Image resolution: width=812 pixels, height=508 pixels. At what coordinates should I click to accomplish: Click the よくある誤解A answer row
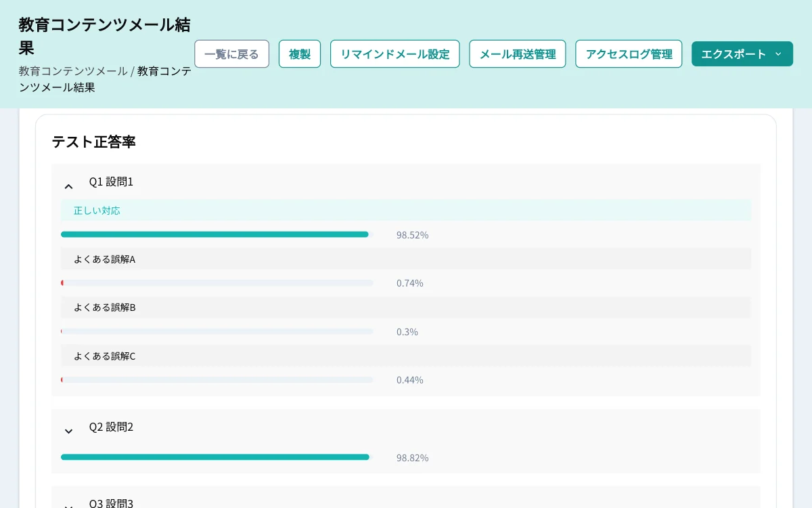click(x=406, y=259)
